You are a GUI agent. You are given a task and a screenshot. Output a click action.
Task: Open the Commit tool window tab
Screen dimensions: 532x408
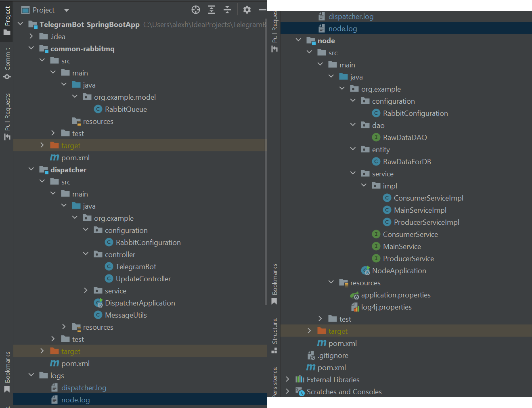pyautogui.click(x=7, y=63)
